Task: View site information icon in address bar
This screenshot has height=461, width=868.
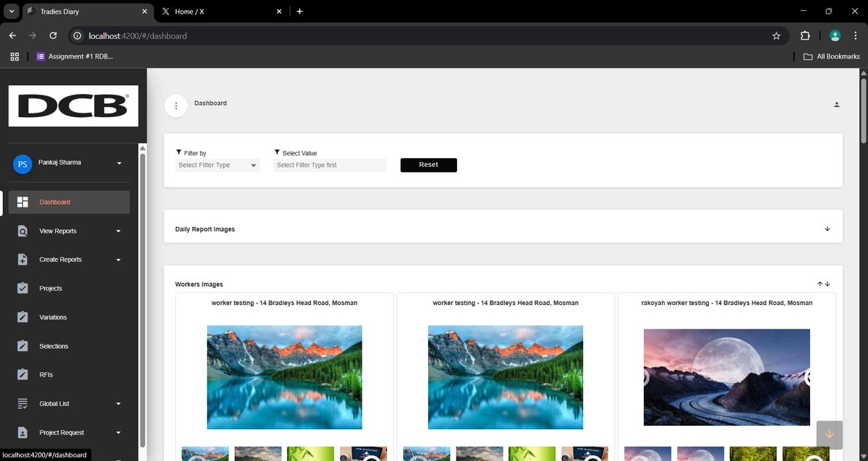Action: tap(78, 35)
